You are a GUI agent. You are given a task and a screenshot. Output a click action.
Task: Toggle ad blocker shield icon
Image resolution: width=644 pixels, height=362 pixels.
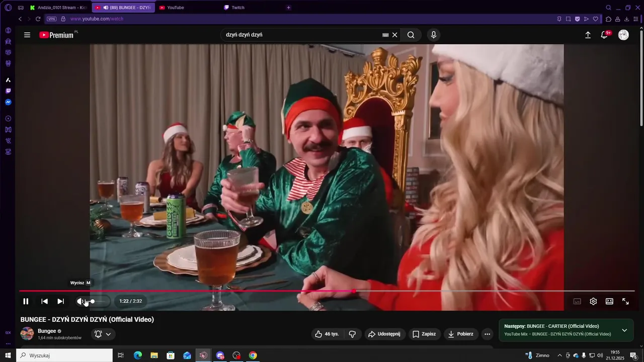577,19
